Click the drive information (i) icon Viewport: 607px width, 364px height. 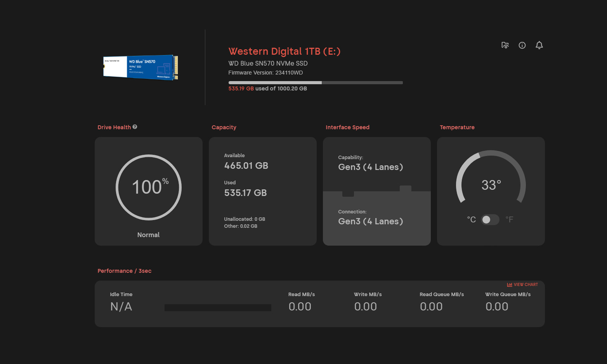(x=522, y=45)
